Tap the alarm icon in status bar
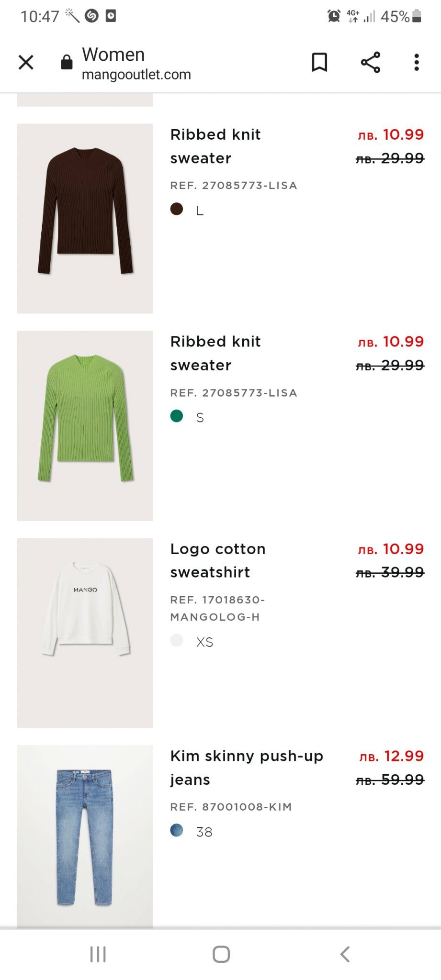This screenshot has height=980, width=441. pos(334,16)
